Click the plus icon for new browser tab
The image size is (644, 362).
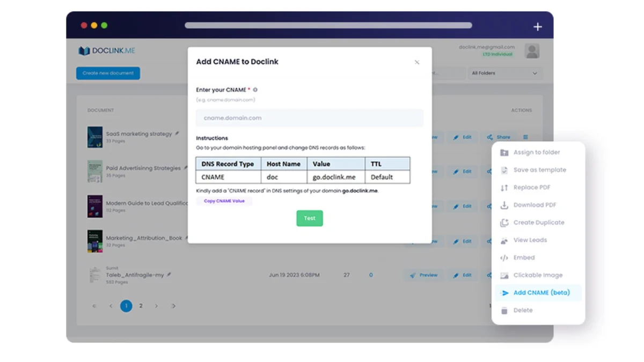538,27
